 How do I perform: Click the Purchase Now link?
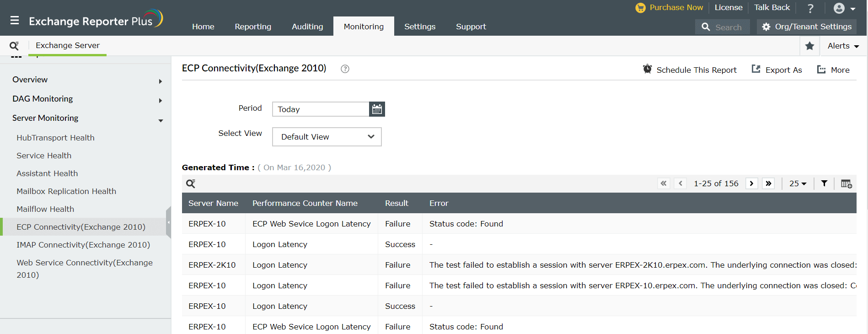pyautogui.click(x=675, y=8)
